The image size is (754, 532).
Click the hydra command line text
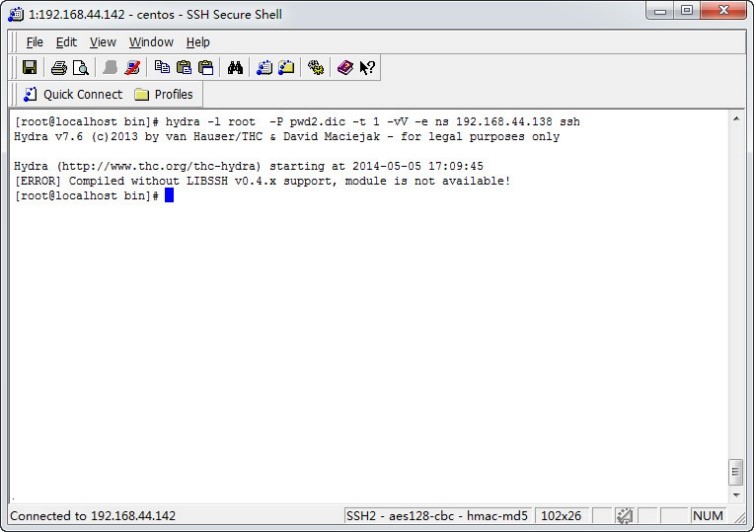tap(373, 122)
